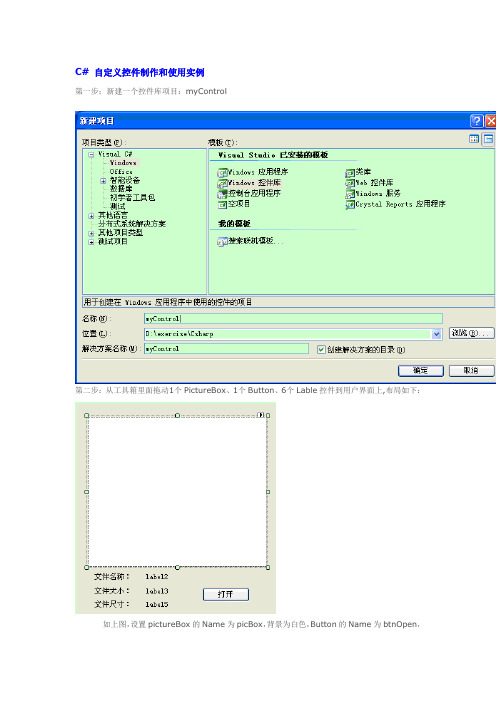Select label3 next to 文件大小
This screenshot has width=496, height=702.
coord(157,591)
